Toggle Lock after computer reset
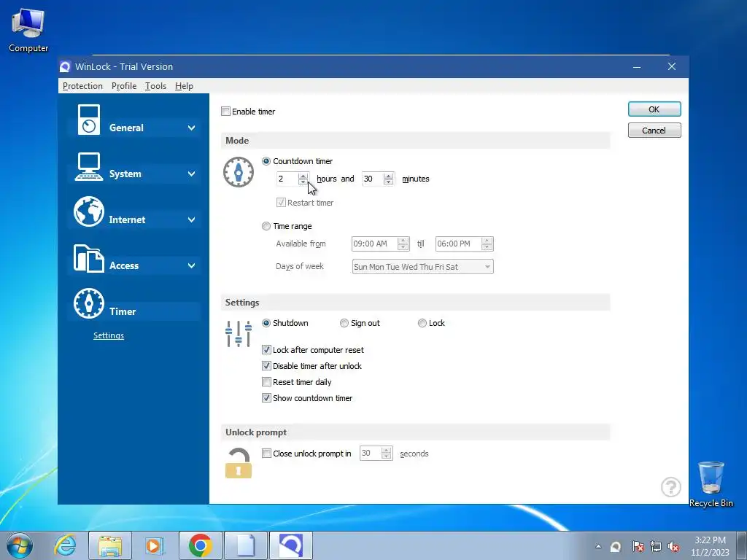The image size is (747, 560). click(267, 350)
